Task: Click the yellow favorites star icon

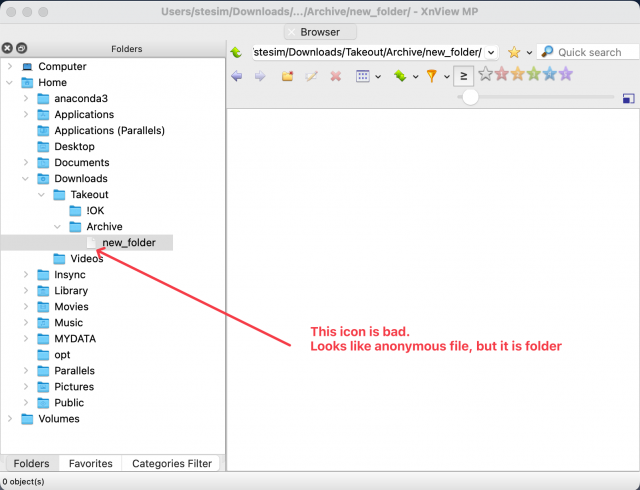Action: [x=514, y=52]
